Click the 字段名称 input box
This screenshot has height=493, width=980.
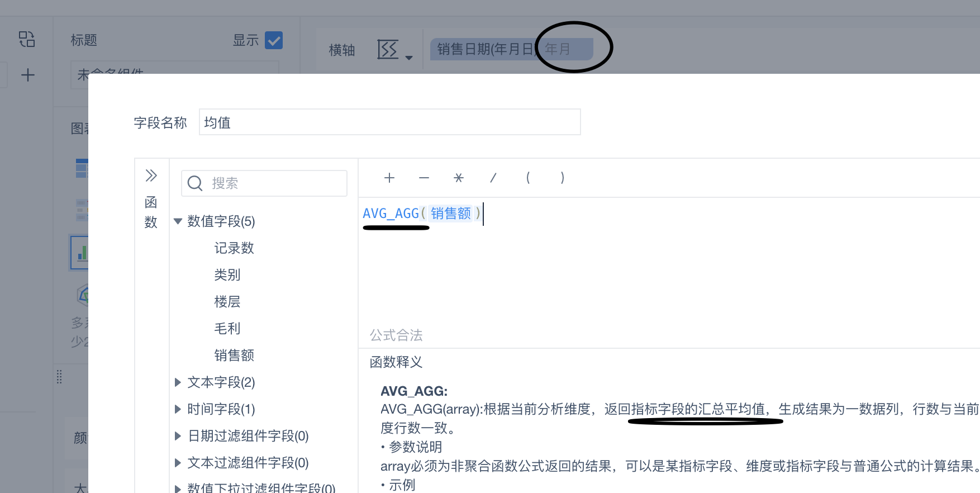click(x=390, y=122)
